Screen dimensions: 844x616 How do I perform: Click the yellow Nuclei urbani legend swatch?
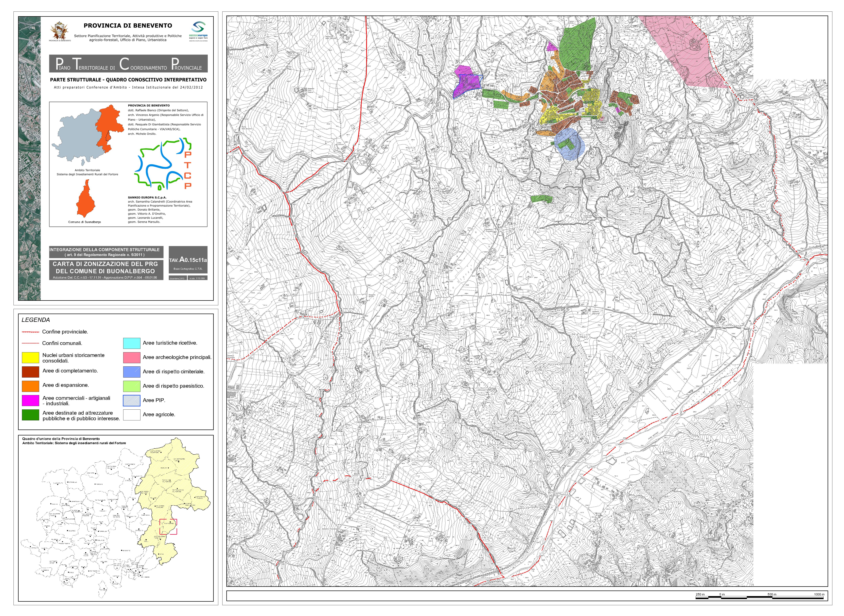tap(31, 358)
